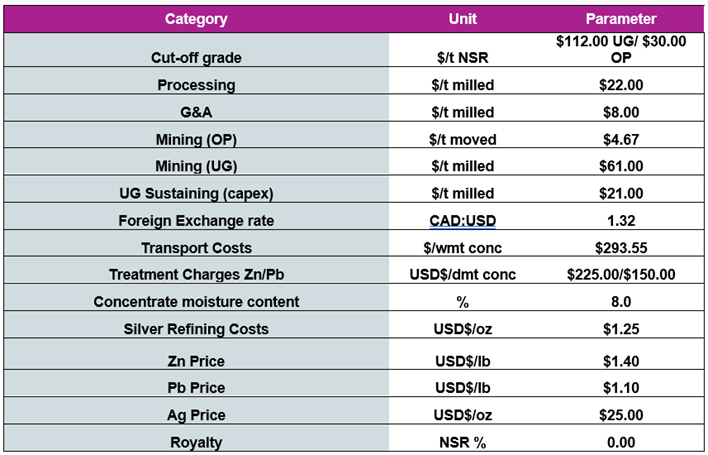This screenshot has height=455, width=708.
Task: Click the Category column header
Action: 196,19
